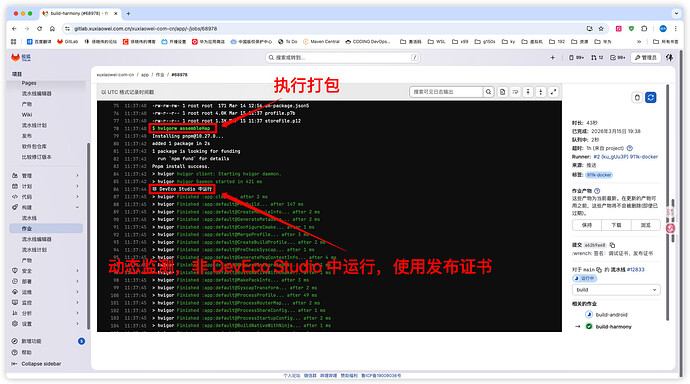Select 作业 under the 构建 menu
The image size is (690, 384).
[x=46, y=229]
